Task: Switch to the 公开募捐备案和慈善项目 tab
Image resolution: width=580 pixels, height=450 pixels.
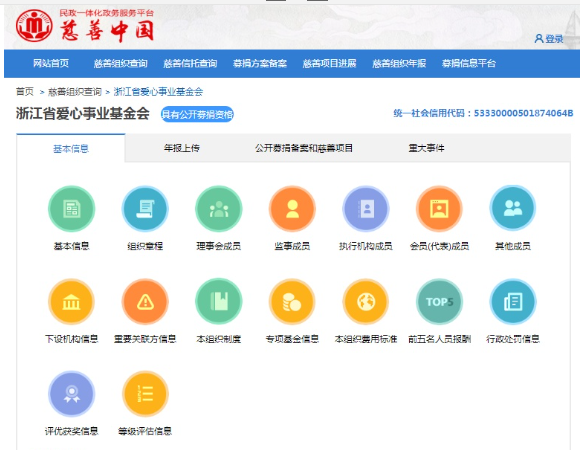Action: coord(303,148)
